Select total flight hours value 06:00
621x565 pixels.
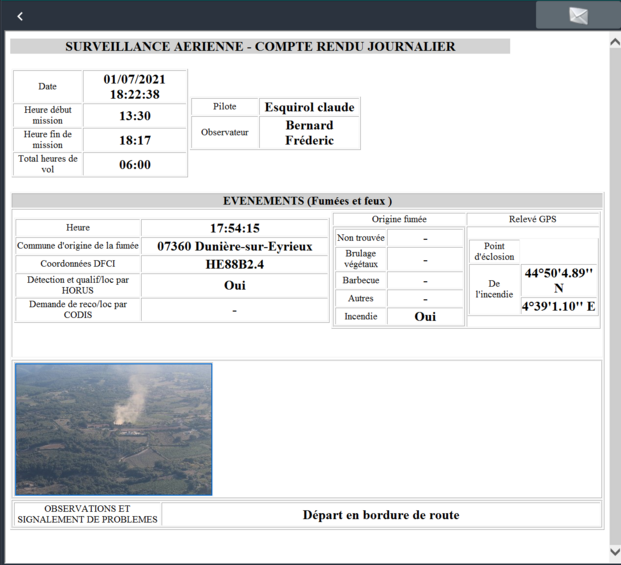[x=135, y=165]
